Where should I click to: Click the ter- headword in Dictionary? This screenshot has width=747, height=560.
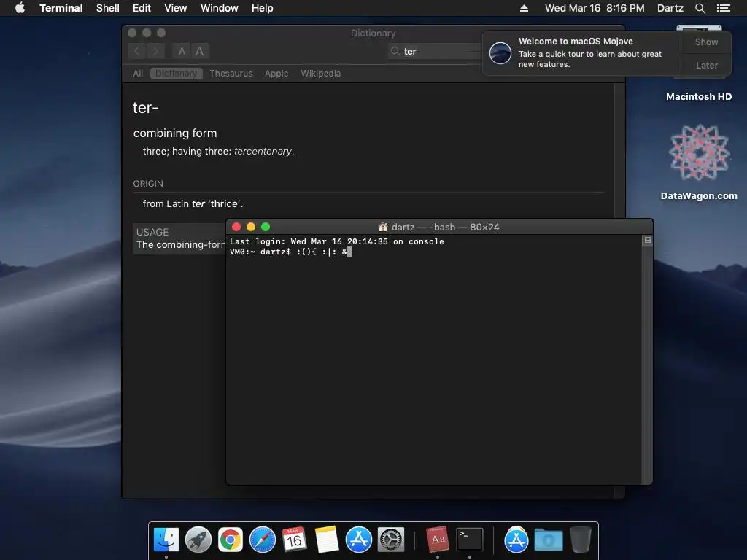145,108
